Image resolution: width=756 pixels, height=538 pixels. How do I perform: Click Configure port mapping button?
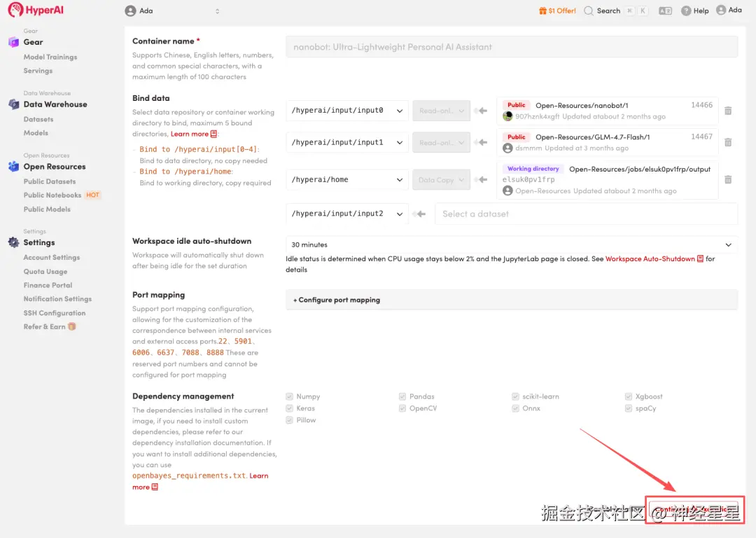point(512,300)
